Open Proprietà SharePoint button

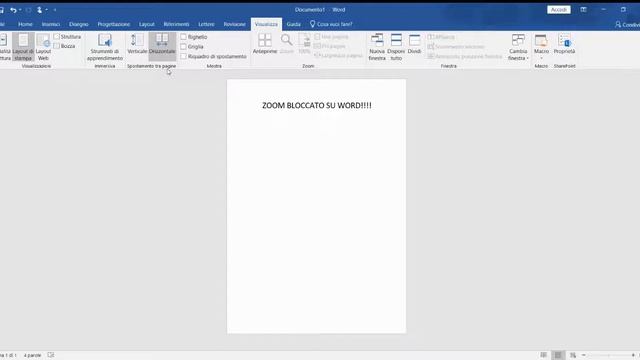click(x=564, y=44)
